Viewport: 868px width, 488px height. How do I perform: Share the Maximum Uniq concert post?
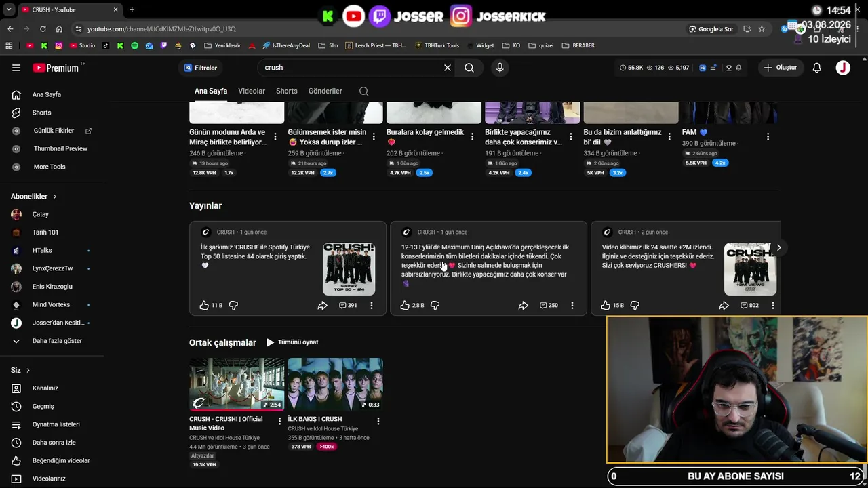(524, 306)
